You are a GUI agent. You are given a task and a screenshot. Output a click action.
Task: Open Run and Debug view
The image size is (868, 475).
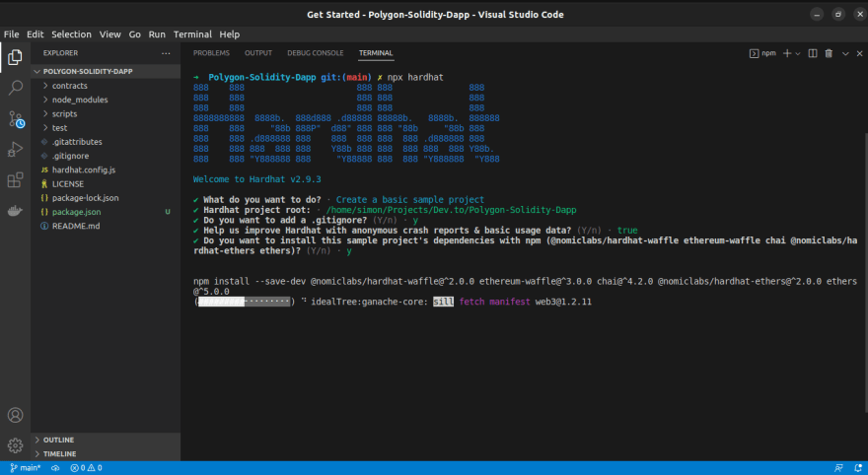tap(15, 150)
